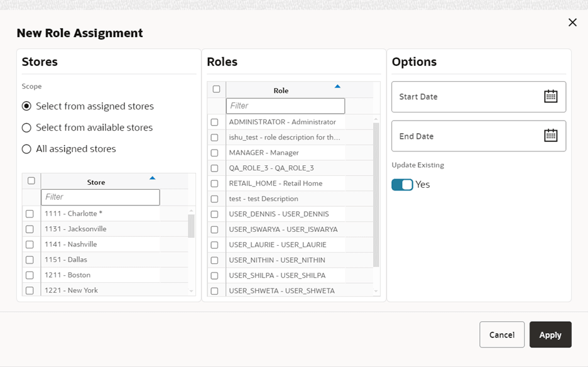This screenshot has height=367, width=588.
Task: Check the select-all checkbox in Stores header
Action: (x=30, y=180)
